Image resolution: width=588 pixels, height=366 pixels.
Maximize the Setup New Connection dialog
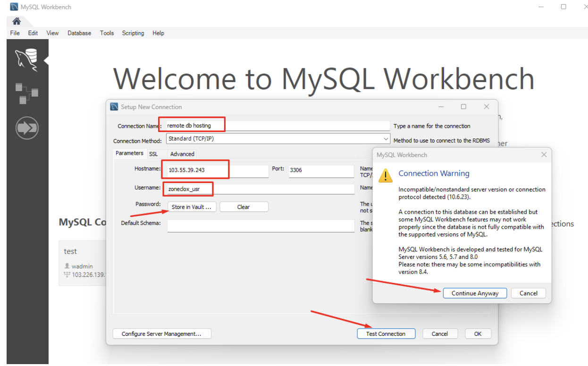463,107
